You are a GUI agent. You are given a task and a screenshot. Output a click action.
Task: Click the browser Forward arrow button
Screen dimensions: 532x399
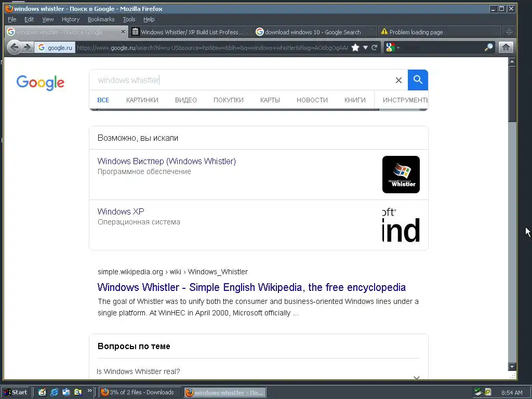27,47
